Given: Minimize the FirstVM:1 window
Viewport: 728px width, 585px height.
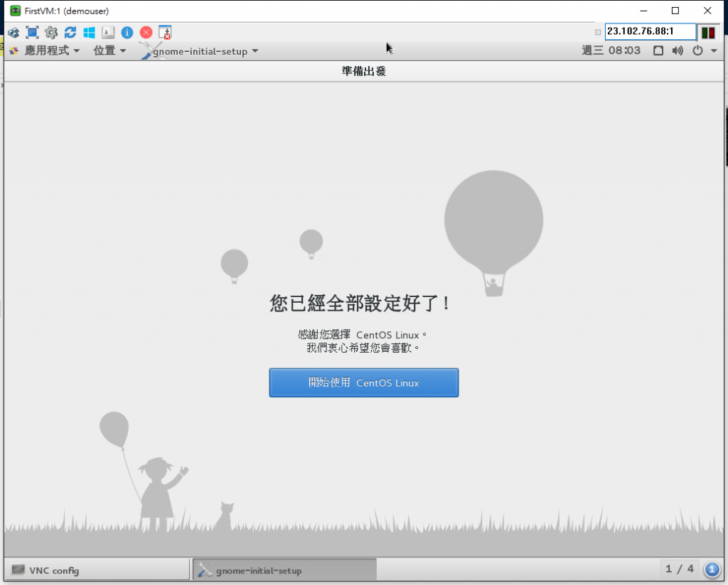Looking at the screenshot, I should coord(643,11).
